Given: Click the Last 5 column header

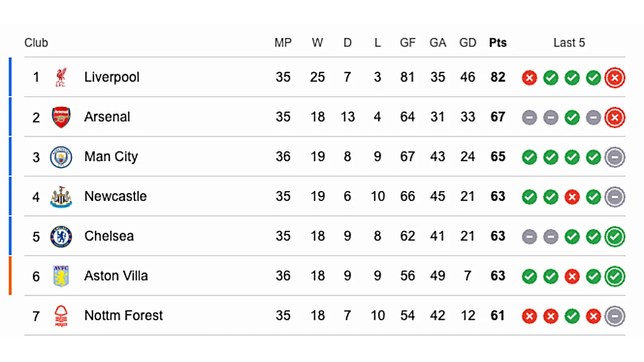Looking at the screenshot, I should (569, 43).
